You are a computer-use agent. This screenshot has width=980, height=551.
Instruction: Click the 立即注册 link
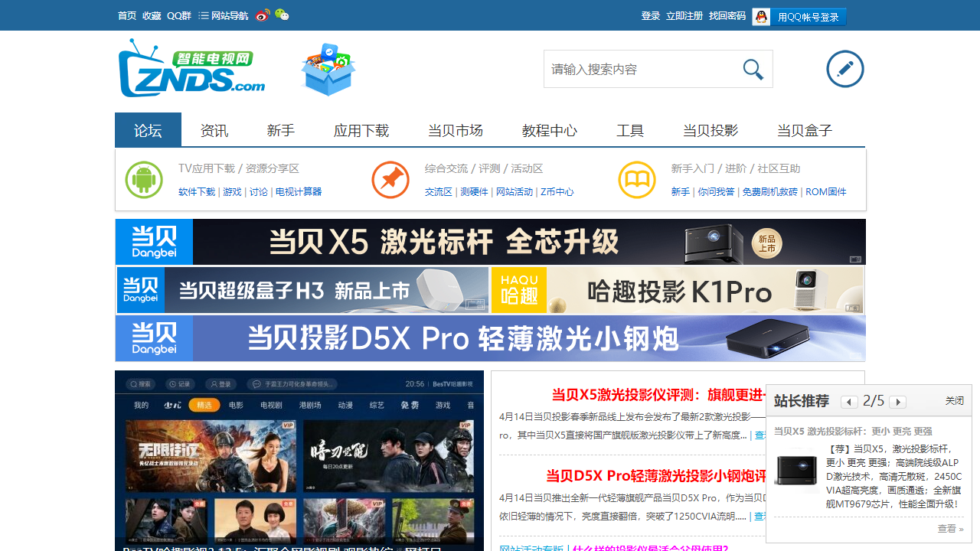pyautogui.click(x=684, y=15)
